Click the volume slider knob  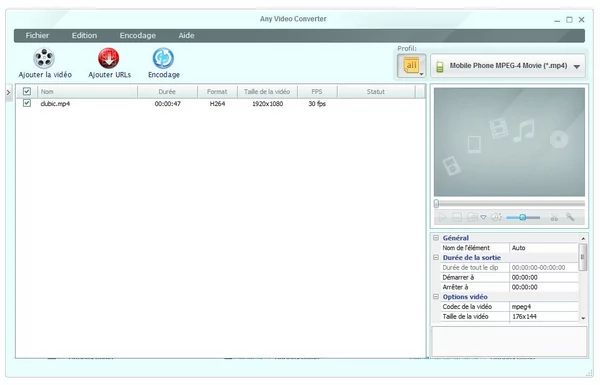click(x=522, y=217)
